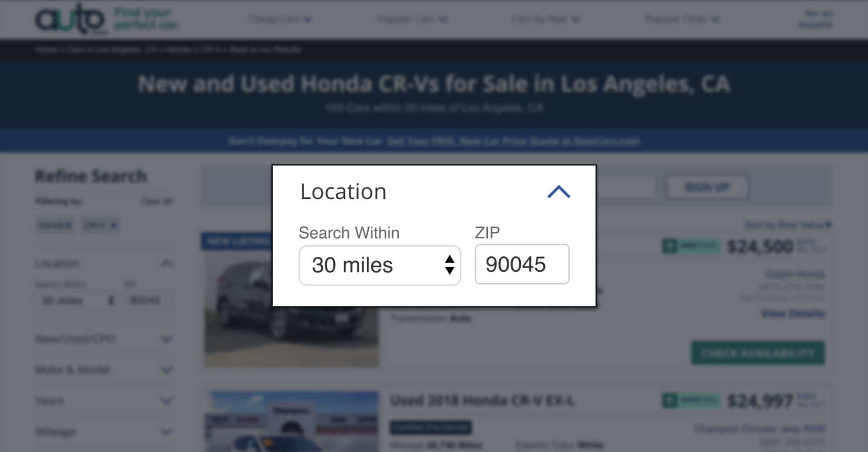
Task: Collapse Location section in Refine Search sidebar
Action: tap(167, 263)
